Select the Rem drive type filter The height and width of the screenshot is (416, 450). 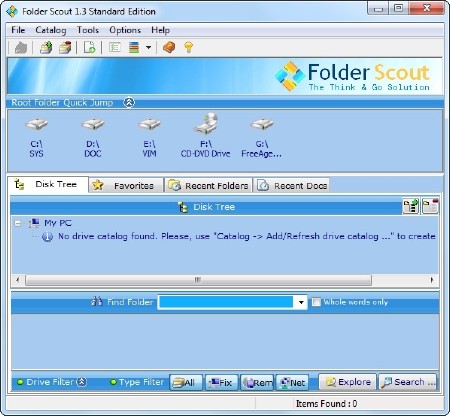point(257,382)
